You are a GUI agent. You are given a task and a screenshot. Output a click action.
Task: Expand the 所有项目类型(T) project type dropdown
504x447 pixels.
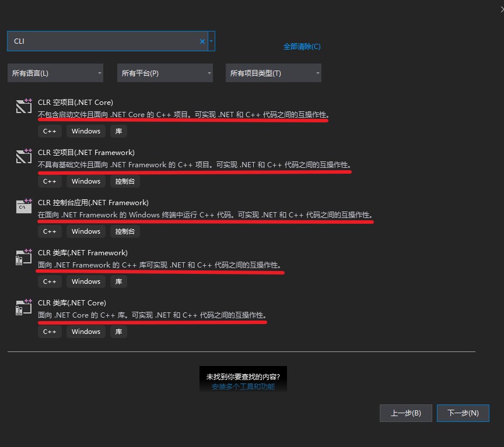[273, 72]
